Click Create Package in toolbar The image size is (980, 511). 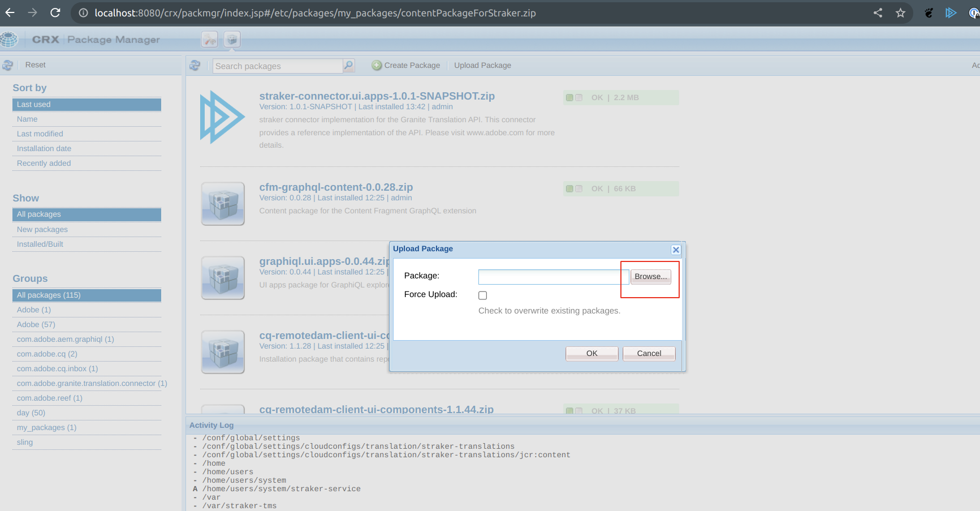point(406,66)
